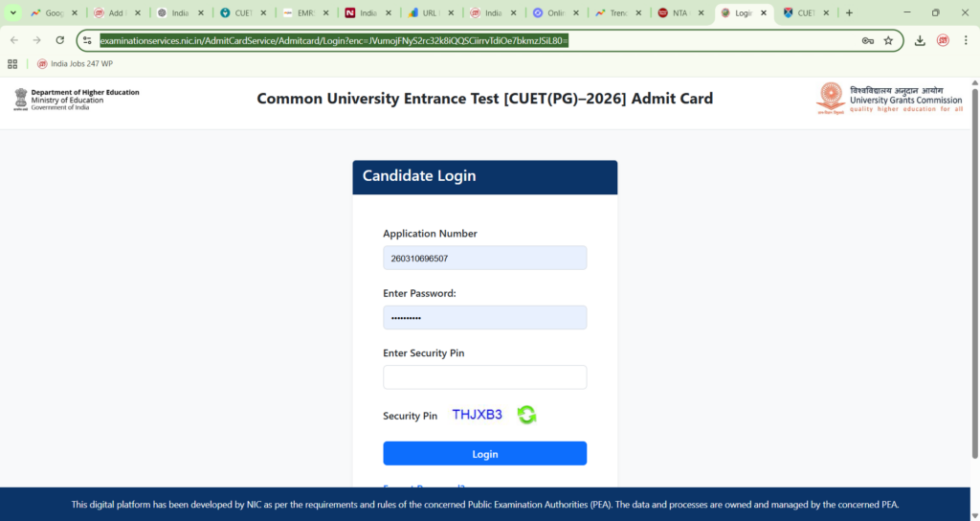Refresh the security pin captcha
This screenshot has width=980, height=521.
[526, 415]
